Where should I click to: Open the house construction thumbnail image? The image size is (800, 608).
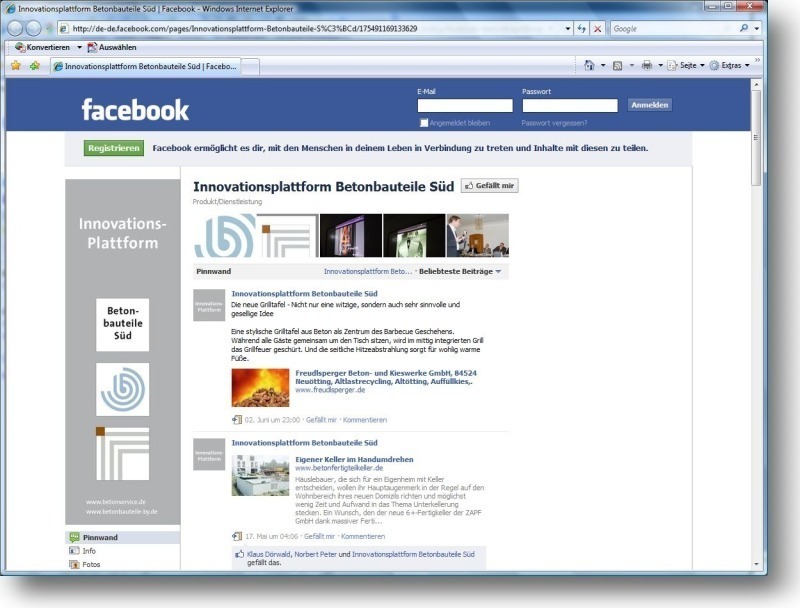click(x=260, y=475)
